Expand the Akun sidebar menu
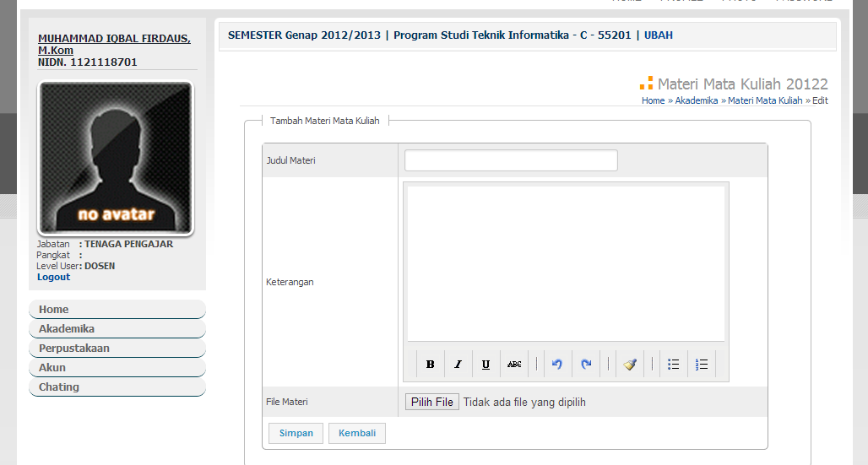Viewport: 868px width, 465px height. [117, 368]
